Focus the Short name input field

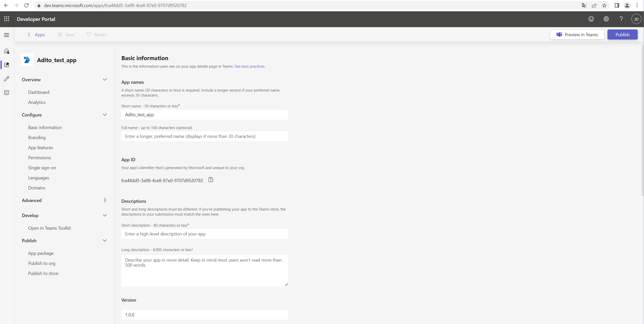tap(205, 114)
